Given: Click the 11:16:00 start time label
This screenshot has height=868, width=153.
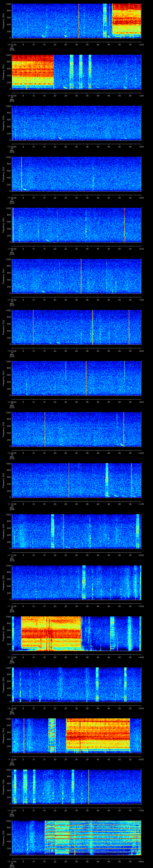Looking at the screenshot, I should [x=12, y=810].
